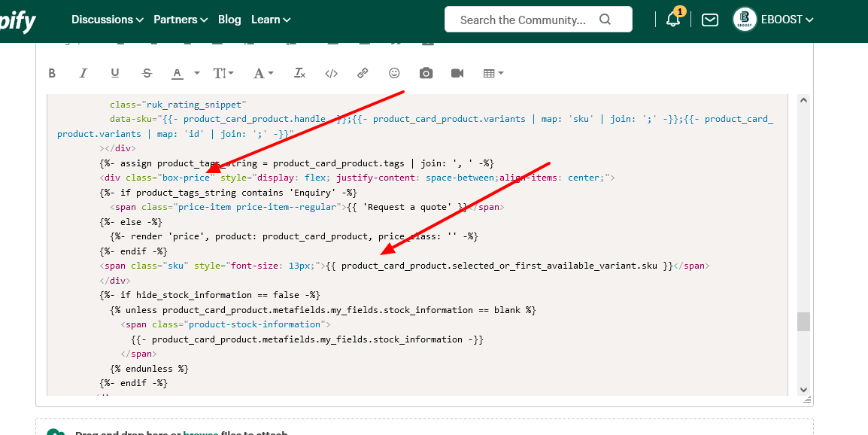This screenshot has height=435, width=868.
Task: Insert a hyperlink with link icon
Action: coord(363,73)
